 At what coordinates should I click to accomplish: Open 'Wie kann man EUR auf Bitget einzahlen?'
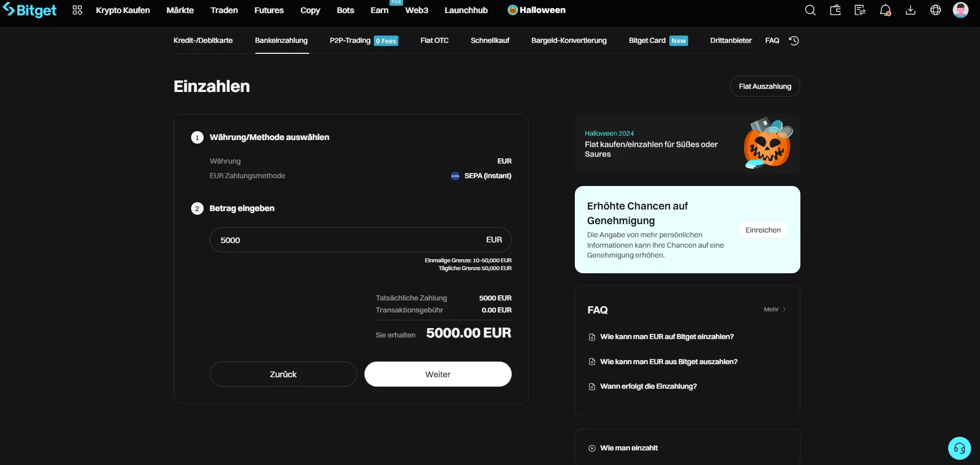[667, 336]
